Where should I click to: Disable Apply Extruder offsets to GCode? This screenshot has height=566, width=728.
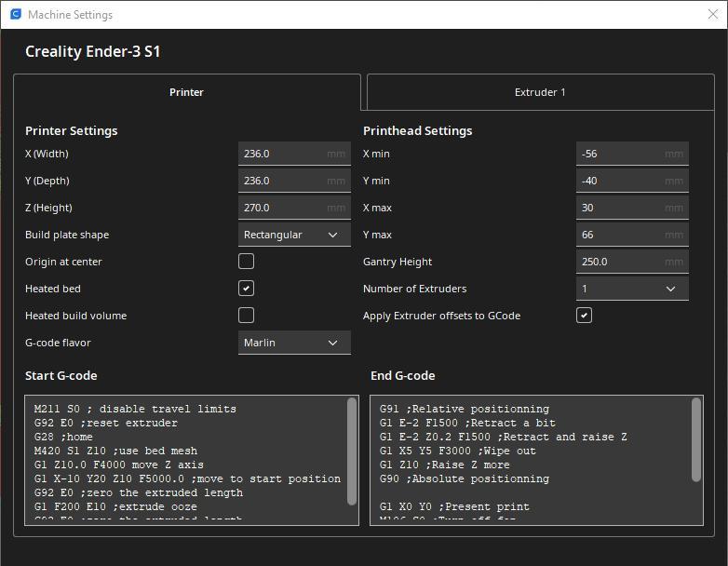584,316
